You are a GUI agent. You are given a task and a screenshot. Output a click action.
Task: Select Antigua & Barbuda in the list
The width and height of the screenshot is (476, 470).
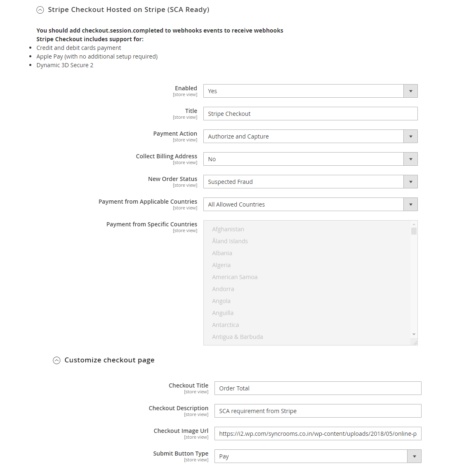(x=237, y=337)
